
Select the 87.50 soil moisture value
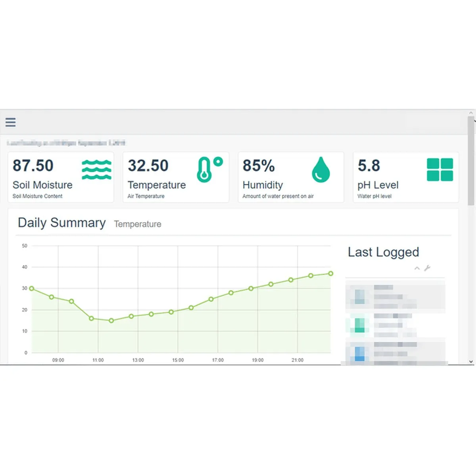pos(33,165)
